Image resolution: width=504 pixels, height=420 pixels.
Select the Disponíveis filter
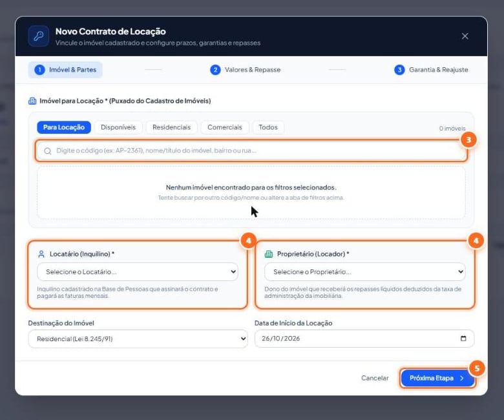[118, 127]
